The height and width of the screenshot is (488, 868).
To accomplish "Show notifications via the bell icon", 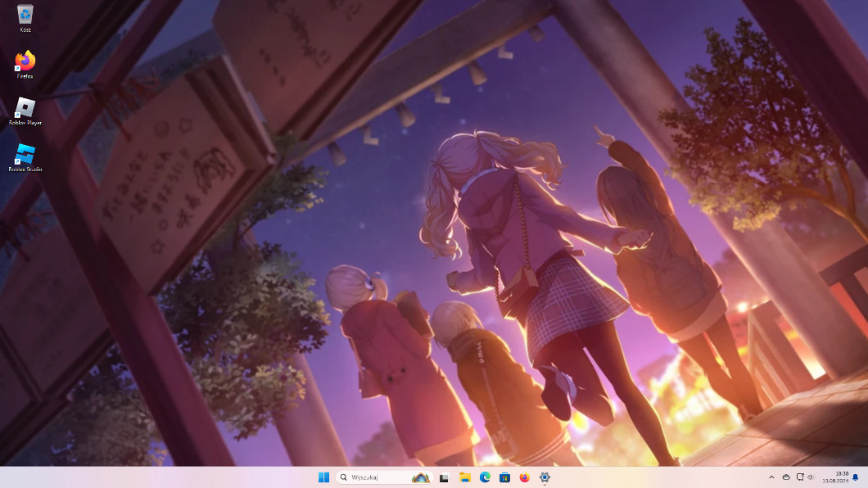I will pos(856,477).
